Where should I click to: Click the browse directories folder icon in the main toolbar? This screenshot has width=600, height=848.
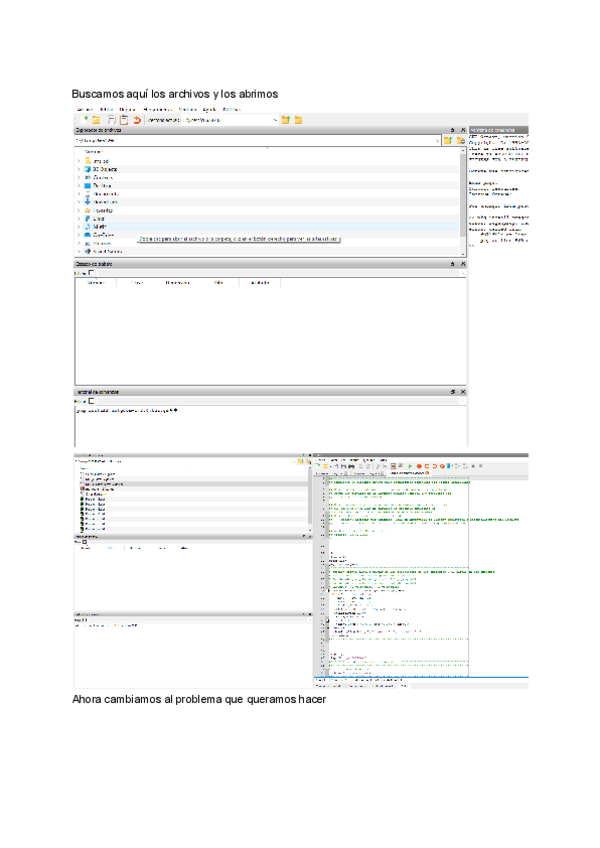pyautogui.click(x=299, y=120)
